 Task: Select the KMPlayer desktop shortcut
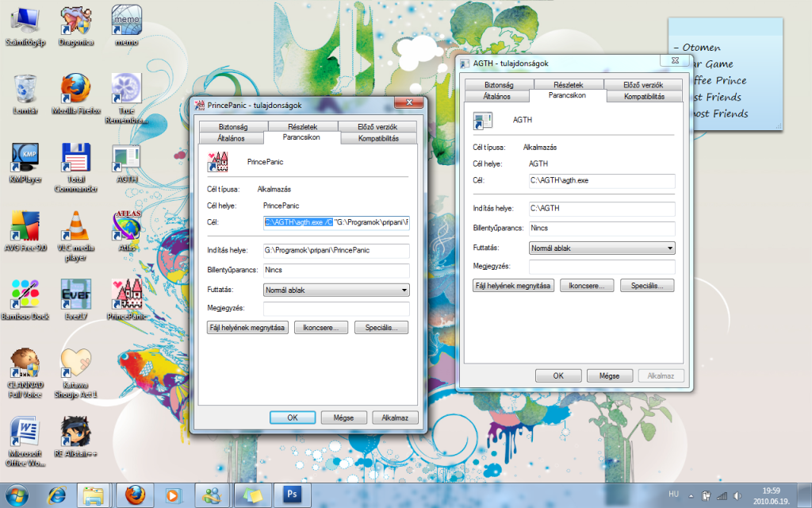tap(25, 161)
